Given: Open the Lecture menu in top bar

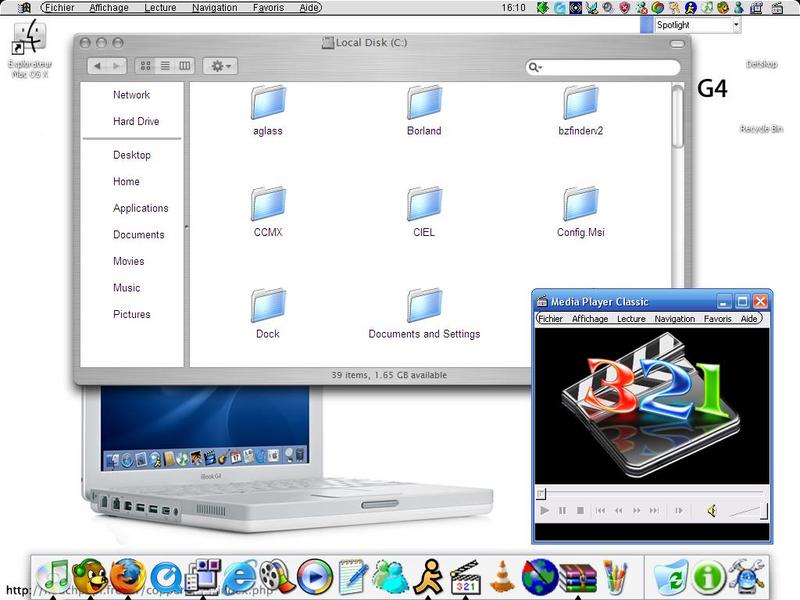Looking at the screenshot, I should [x=160, y=8].
